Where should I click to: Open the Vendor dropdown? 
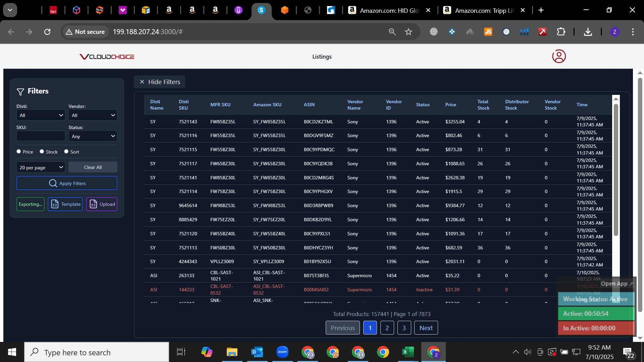point(93,115)
